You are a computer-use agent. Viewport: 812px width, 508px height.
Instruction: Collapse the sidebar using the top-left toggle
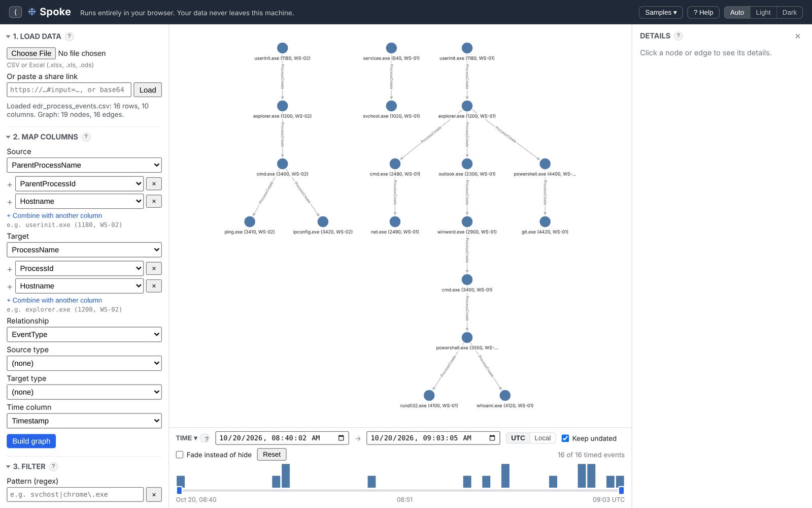(15, 12)
